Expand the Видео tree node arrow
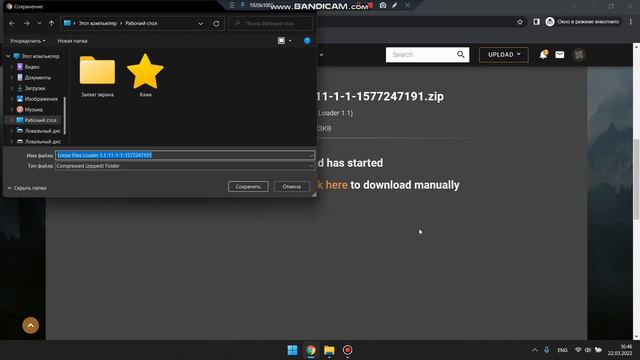Viewport: 640px width, 360px height. click(x=12, y=67)
